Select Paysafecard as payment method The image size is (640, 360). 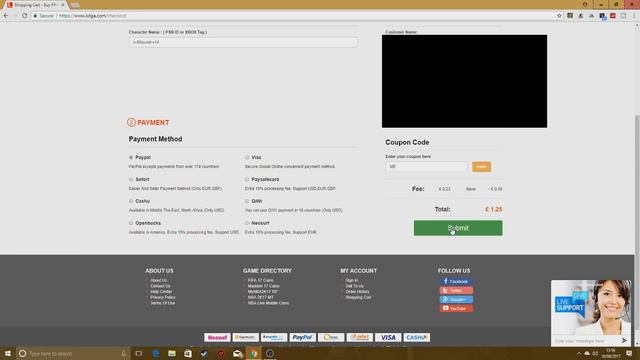tap(247, 179)
